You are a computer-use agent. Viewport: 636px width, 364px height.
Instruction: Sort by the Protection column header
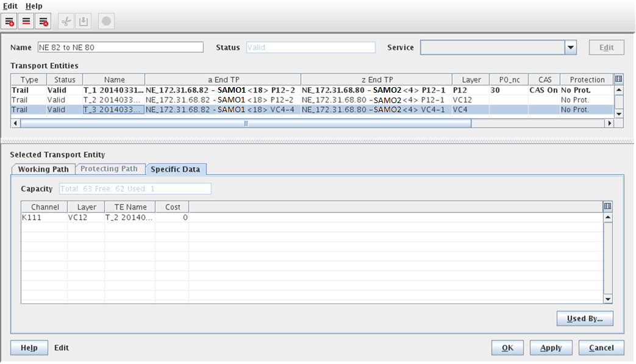click(x=587, y=80)
